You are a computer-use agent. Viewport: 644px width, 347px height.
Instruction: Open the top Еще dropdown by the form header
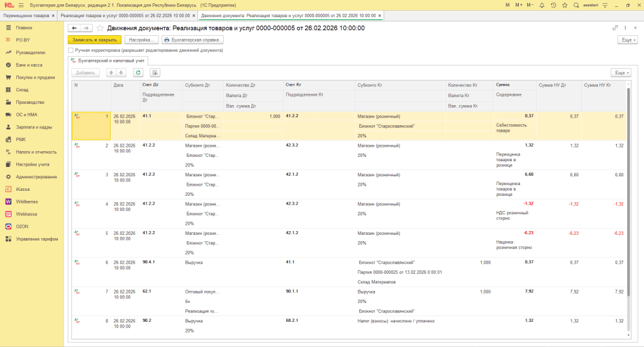[627, 40]
